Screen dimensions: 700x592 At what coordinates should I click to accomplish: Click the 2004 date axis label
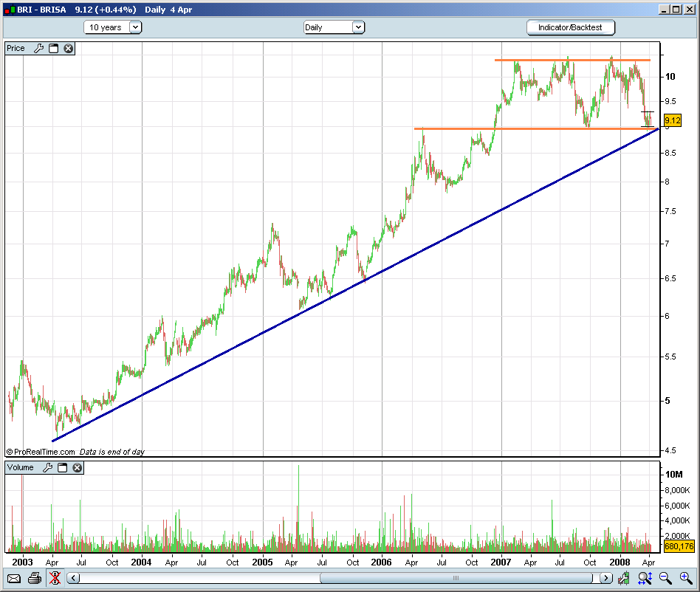[141, 562]
